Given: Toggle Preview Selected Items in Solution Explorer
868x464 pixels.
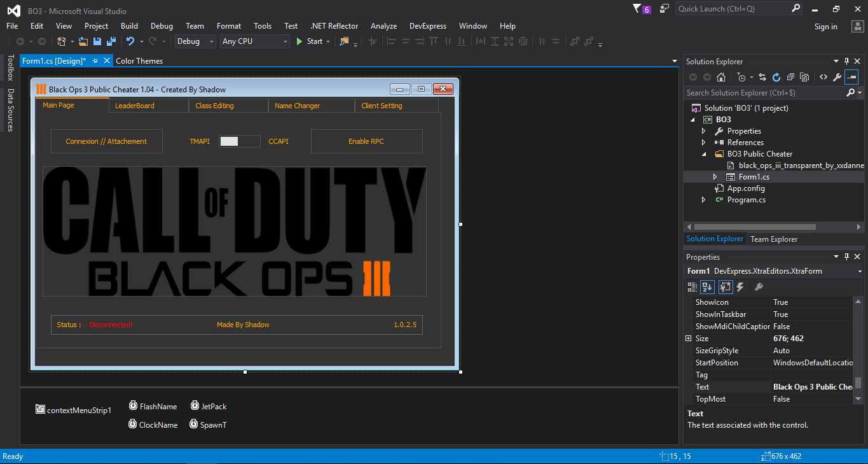Looking at the screenshot, I should click(851, 77).
